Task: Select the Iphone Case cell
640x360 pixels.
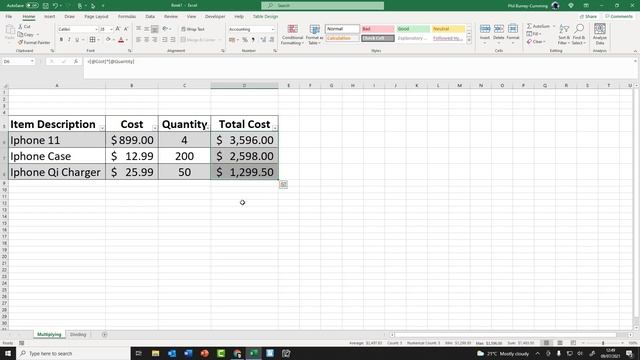Action: tap(57, 156)
